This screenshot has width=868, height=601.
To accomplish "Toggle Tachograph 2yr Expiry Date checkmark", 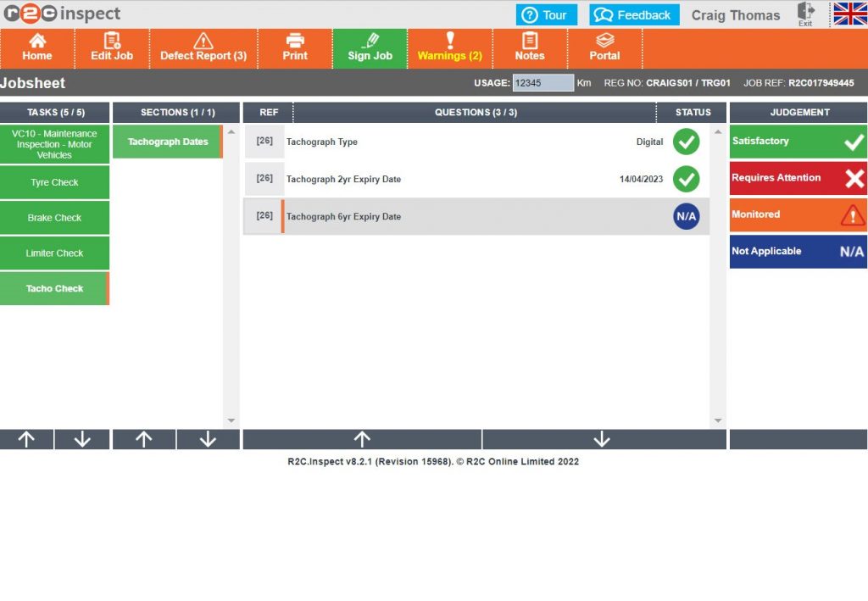I will pos(687,179).
